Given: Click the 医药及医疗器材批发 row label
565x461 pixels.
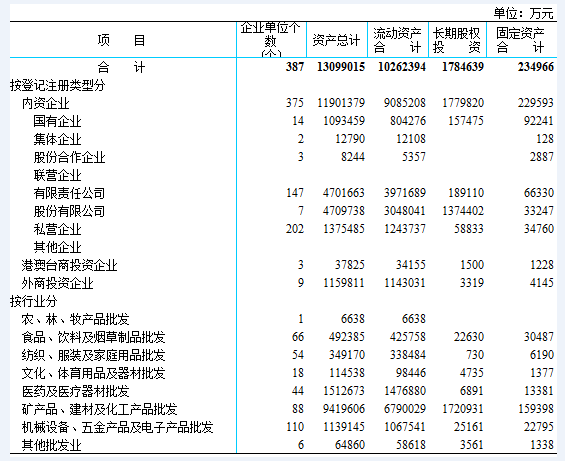Looking at the screenshot, I should click(x=75, y=391).
